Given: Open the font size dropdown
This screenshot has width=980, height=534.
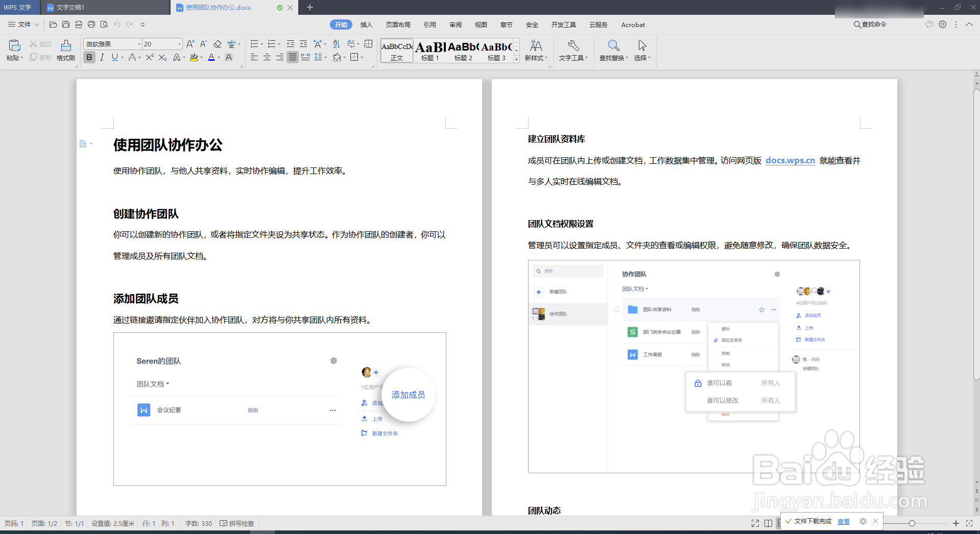Looking at the screenshot, I should pos(179,44).
